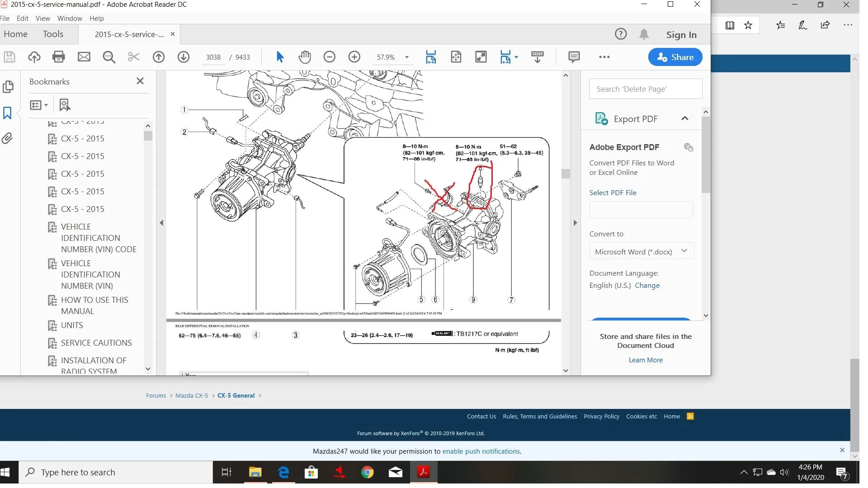This screenshot has width=868, height=488.
Task: Send file by email using envelope icon
Action: click(x=84, y=57)
